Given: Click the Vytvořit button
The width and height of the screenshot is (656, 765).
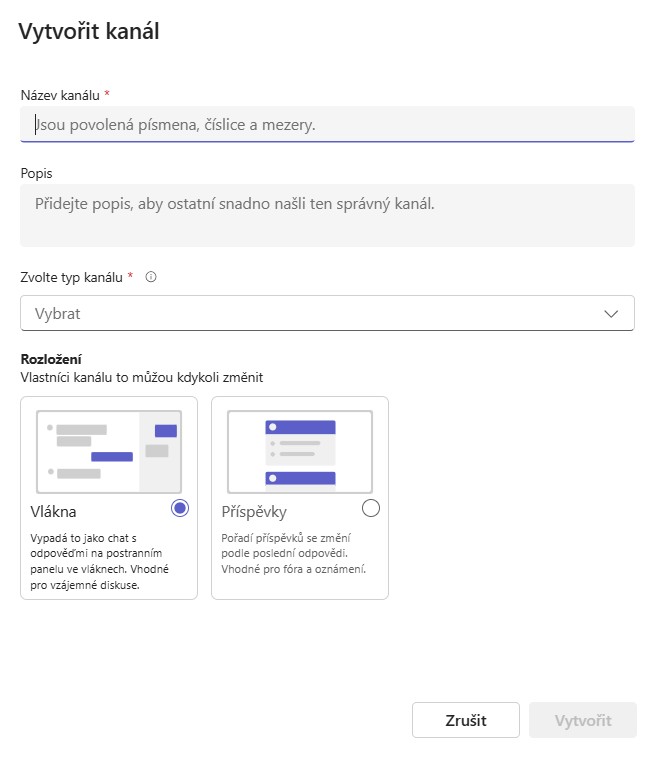Looking at the screenshot, I should click(583, 720).
